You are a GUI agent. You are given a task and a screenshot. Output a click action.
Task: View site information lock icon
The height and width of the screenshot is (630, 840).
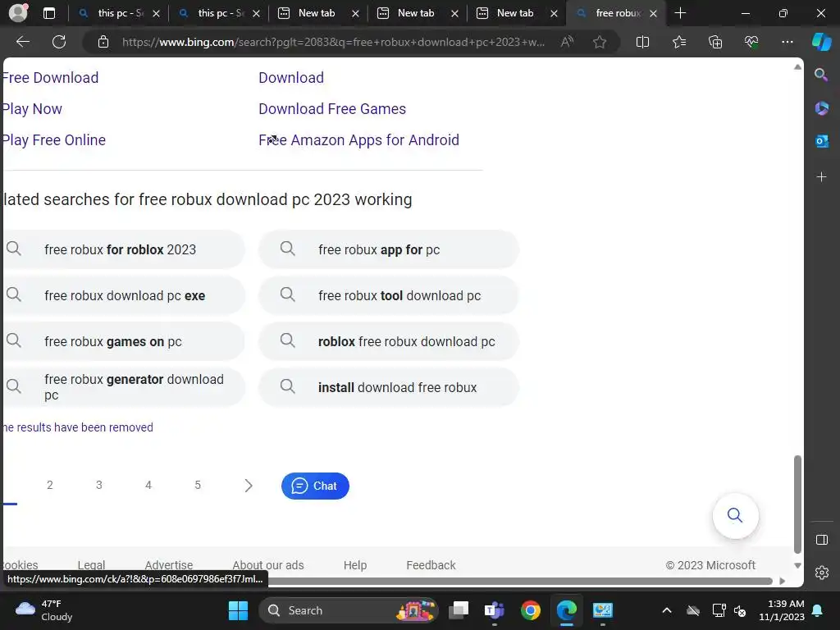103,42
